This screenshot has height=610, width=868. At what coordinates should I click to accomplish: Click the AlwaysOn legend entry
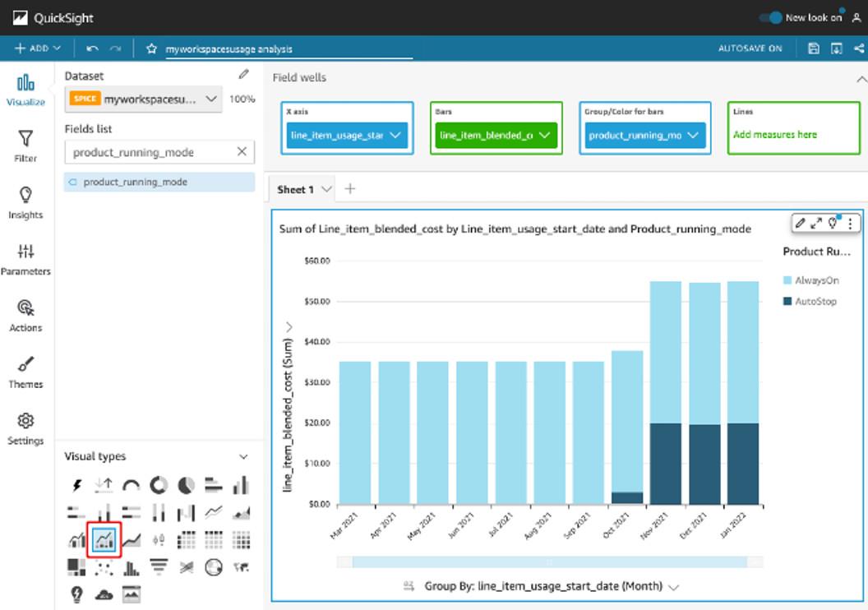tap(811, 280)
